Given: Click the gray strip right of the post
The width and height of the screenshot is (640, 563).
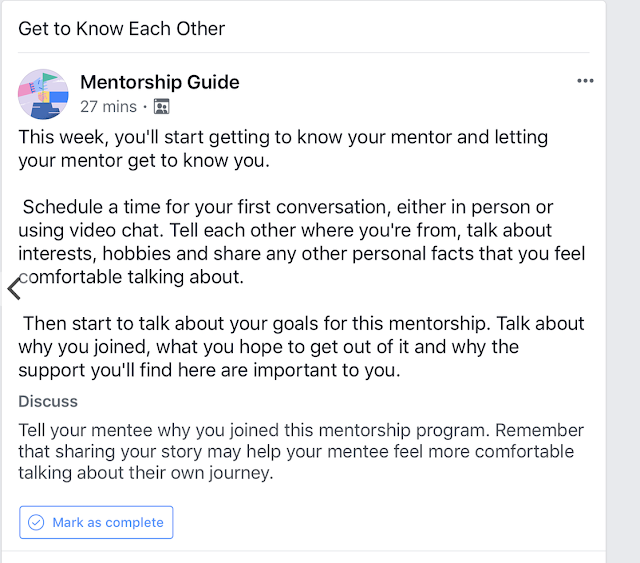Looking at the screenshot, I should coord(622,280).
